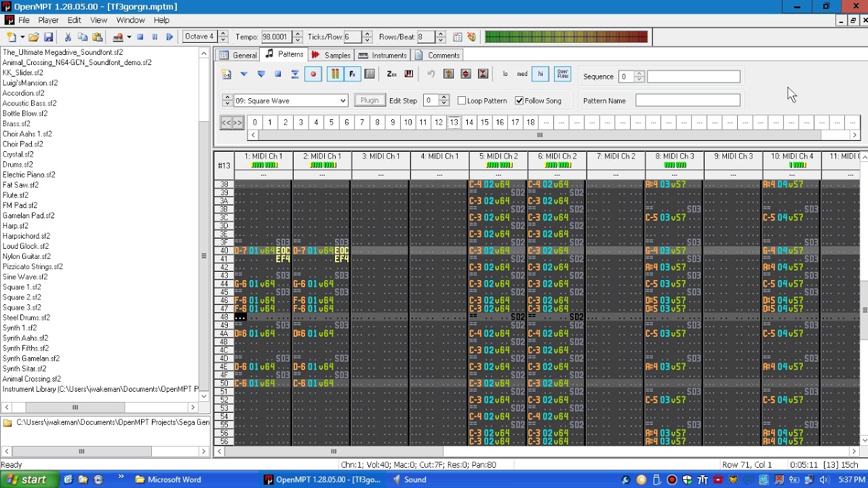Create a new module file
The height and width of the screenshot is (488, 868).
(11, 37)
